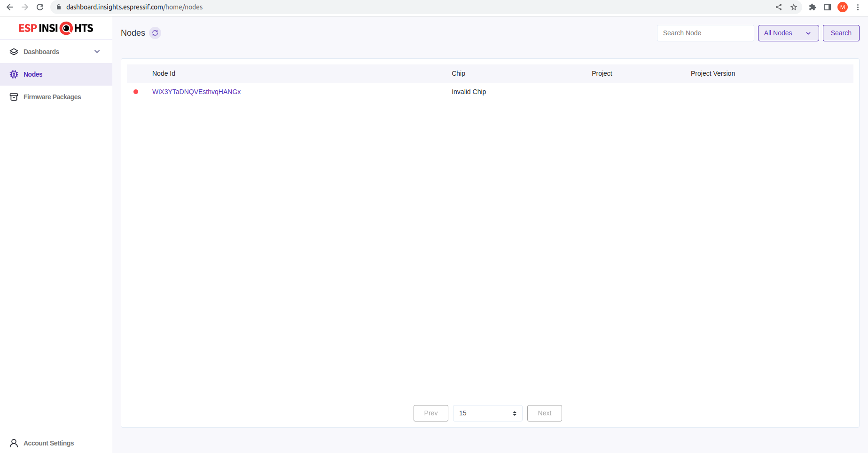The width and height of the screenshot is (868, 453).
Task: Click the share page icon in address bar
Action: tap(779, 7)
